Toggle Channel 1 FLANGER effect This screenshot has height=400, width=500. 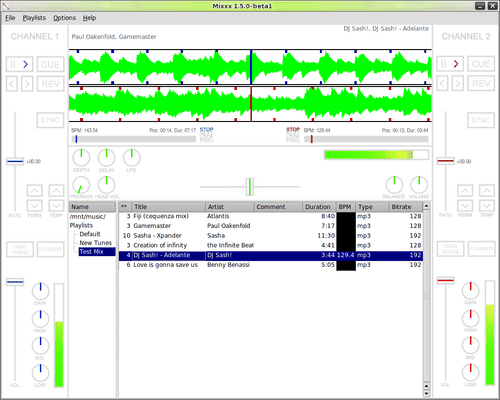[50, 249]
